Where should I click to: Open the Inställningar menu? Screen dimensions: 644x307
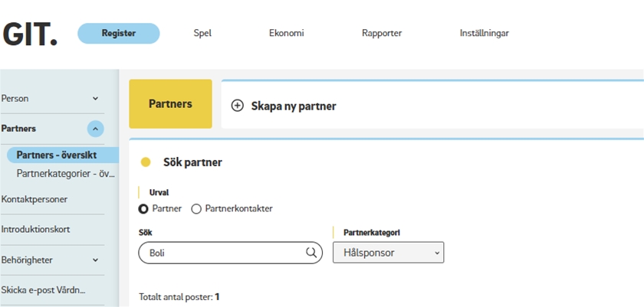484,33
